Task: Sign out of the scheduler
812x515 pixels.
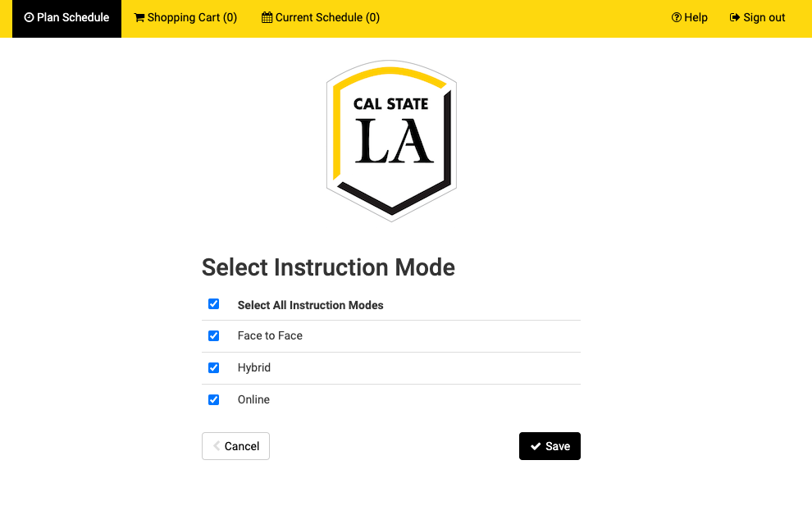Action: click(757, 17)
